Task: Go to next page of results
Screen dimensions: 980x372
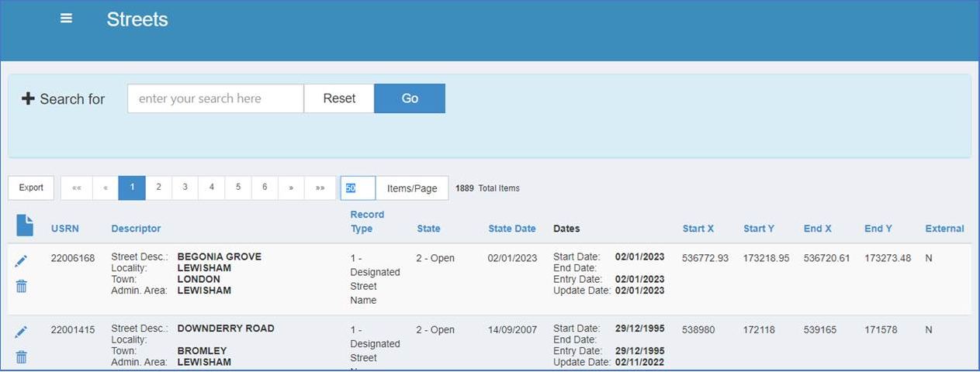Action: point(291,188)
